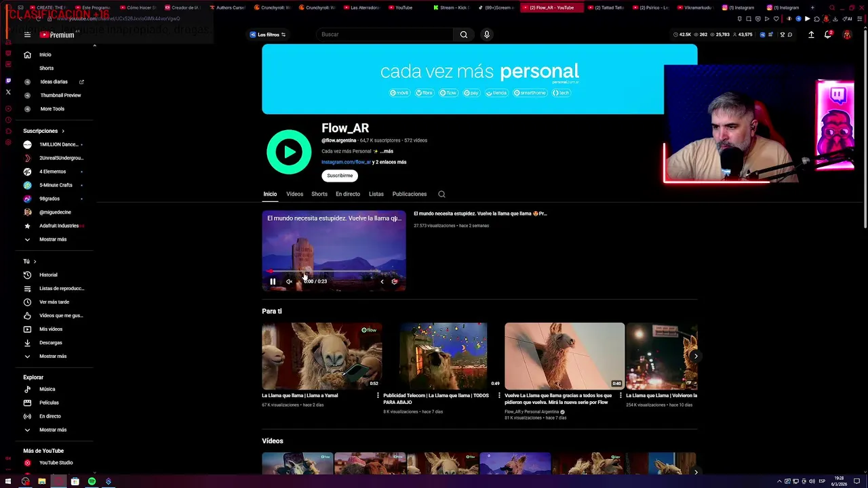Viewport: 868px width, 488px height.
Task: Open a new browser tab
Action: pyautogui.click(x=812, y=7)
